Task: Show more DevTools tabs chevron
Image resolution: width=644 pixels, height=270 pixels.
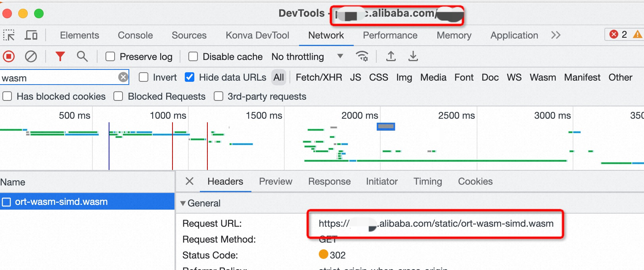Action: click(x=556, y=35)
